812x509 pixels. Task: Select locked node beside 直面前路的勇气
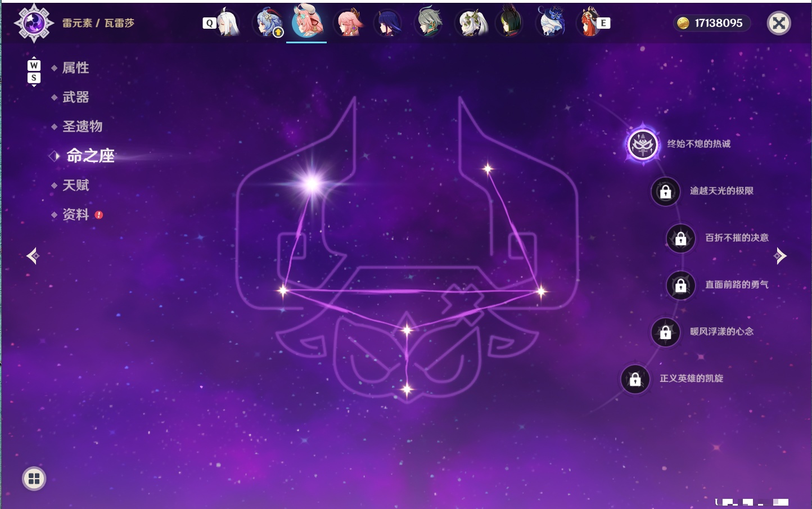point(680,285)
